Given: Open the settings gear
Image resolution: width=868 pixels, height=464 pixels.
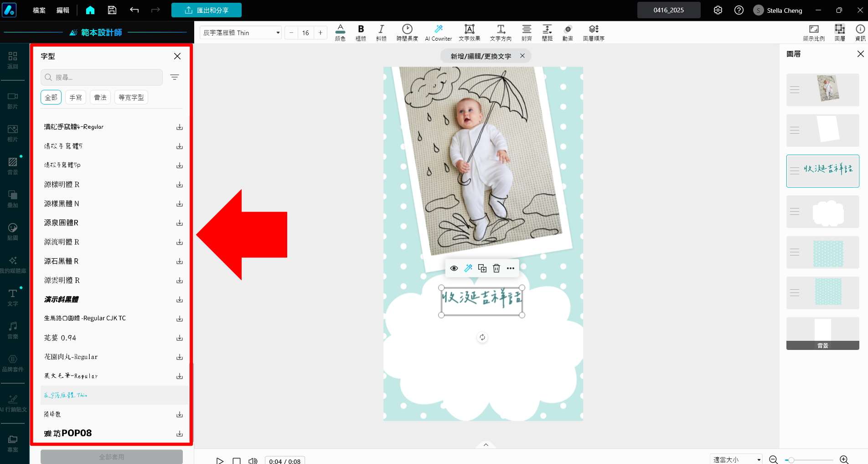Looking at the screenshot, I should pyautogui.click(x=718, y=10).
